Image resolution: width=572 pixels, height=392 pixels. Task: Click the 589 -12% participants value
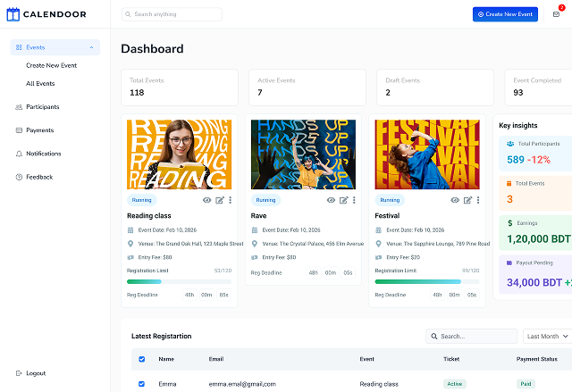click(x=528, y=160)
